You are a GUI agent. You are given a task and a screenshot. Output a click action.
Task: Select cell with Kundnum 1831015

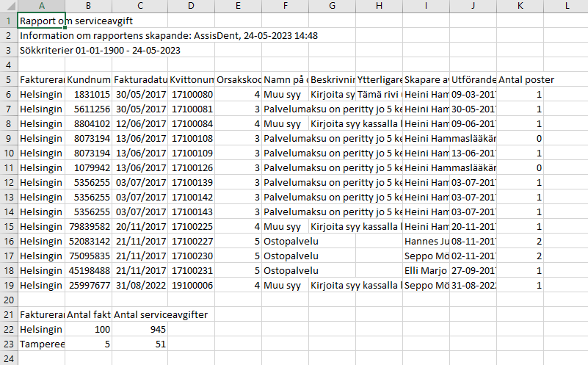(x=89, y=95)
